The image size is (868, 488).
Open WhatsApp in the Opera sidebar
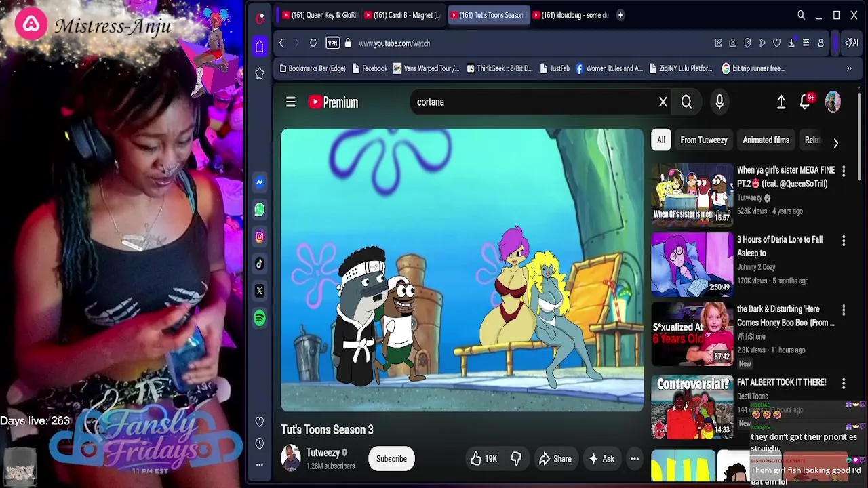click(x=260, y=209)
